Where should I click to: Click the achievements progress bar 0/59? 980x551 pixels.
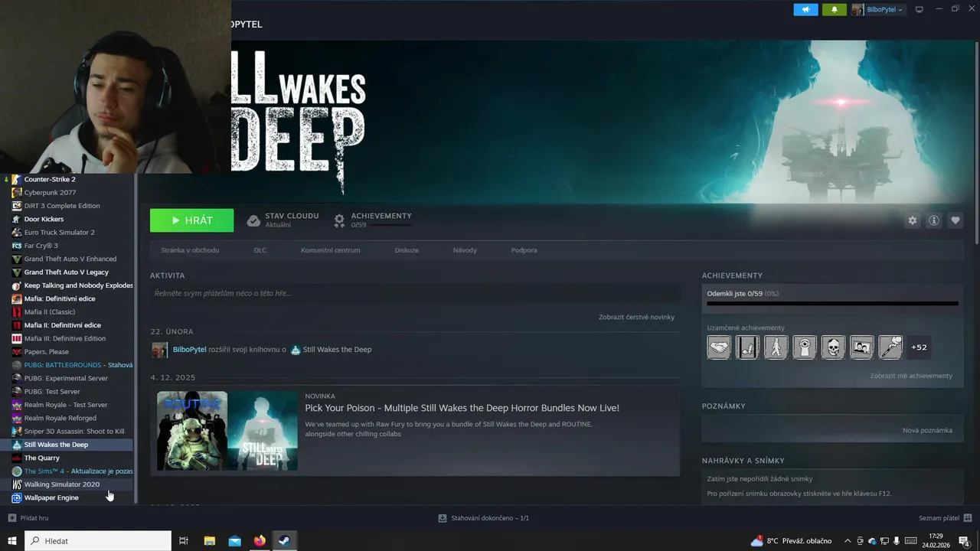click(x=832, y=304)
